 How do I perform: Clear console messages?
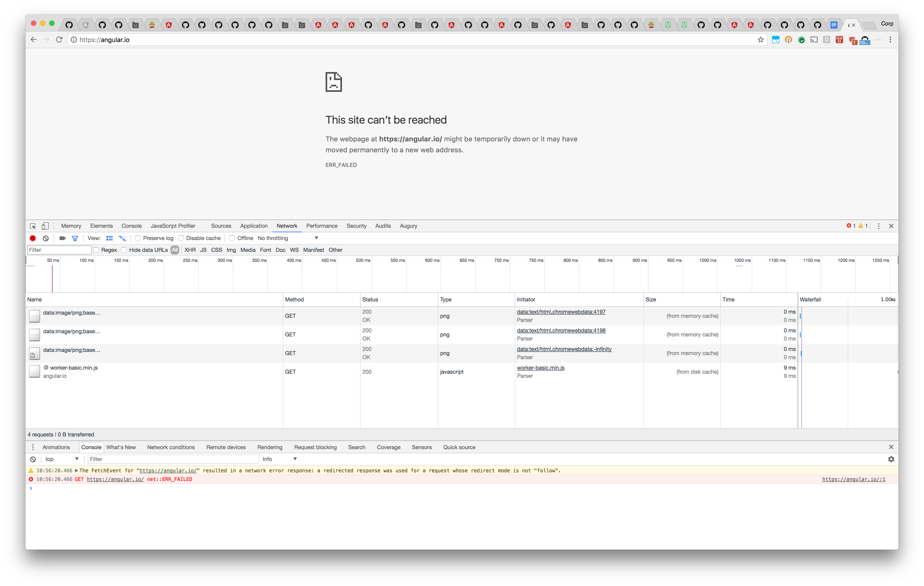(33, 459)
